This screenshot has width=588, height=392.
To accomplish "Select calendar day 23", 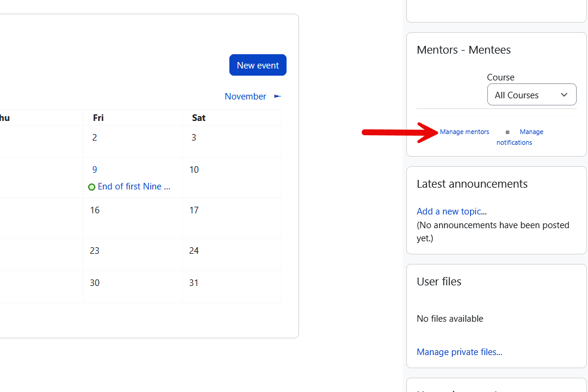I will click(95, 251).
